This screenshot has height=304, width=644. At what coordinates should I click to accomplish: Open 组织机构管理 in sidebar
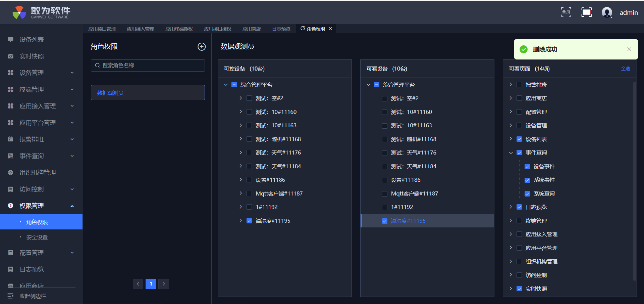[38, 173]
